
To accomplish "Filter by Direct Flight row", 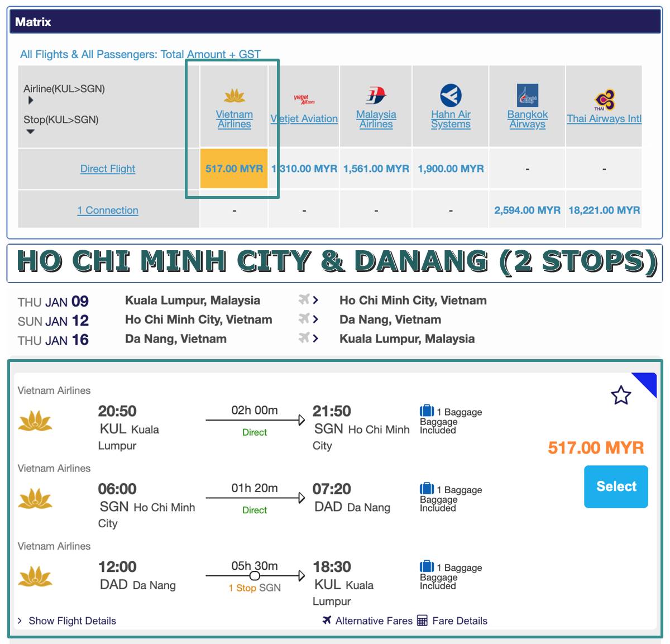I will (x=108, y=169).
